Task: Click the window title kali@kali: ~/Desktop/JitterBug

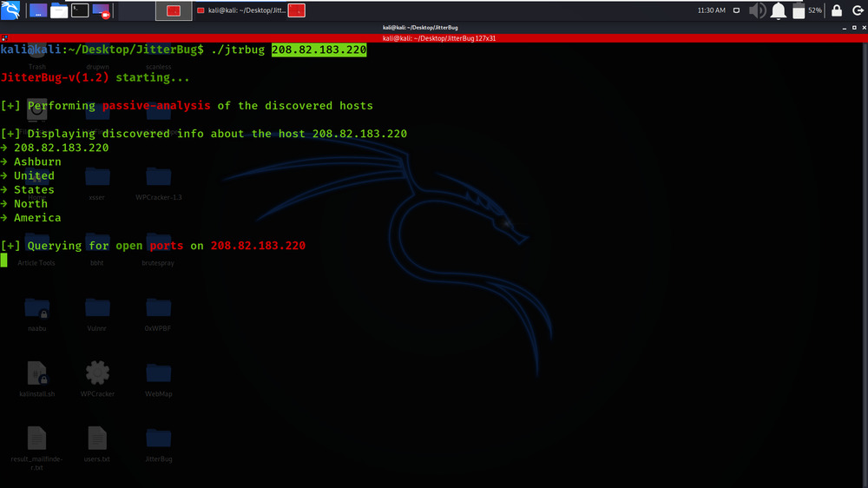Action: tap(420, 28)
